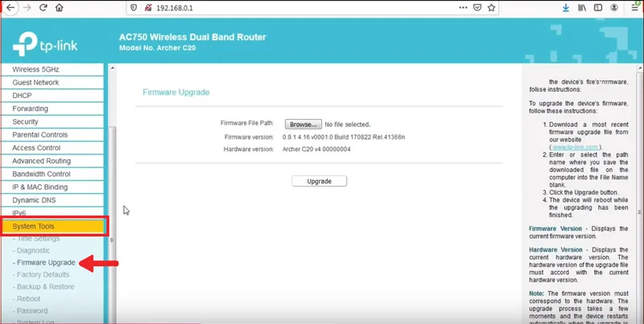The width and height of the screenshot is (644, 324).
Task: Go back with the browser back arrow
Action: point(11,7)
